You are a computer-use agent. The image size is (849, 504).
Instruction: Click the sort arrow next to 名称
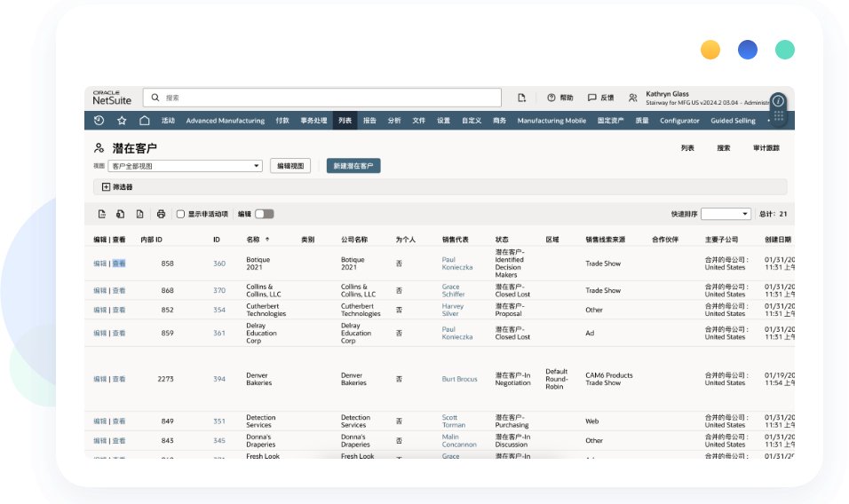click(267, 240)
